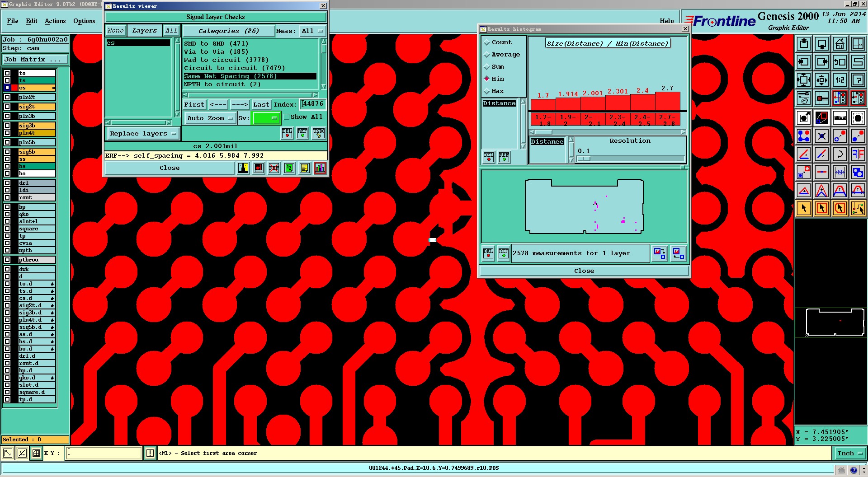
Task: Select the Min radio option in histogram
Action: coord(487,79)
